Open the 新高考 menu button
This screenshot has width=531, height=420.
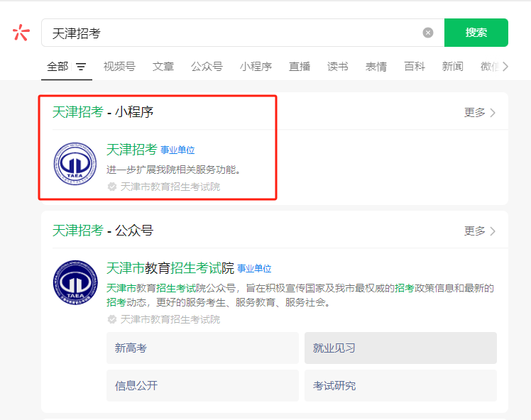pos(202,348)
